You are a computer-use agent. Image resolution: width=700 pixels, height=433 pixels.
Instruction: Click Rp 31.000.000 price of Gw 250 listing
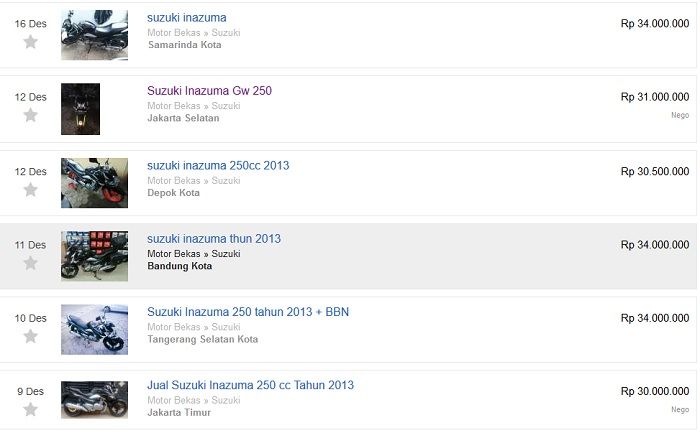pyautogui.click(x=654, y=97)
